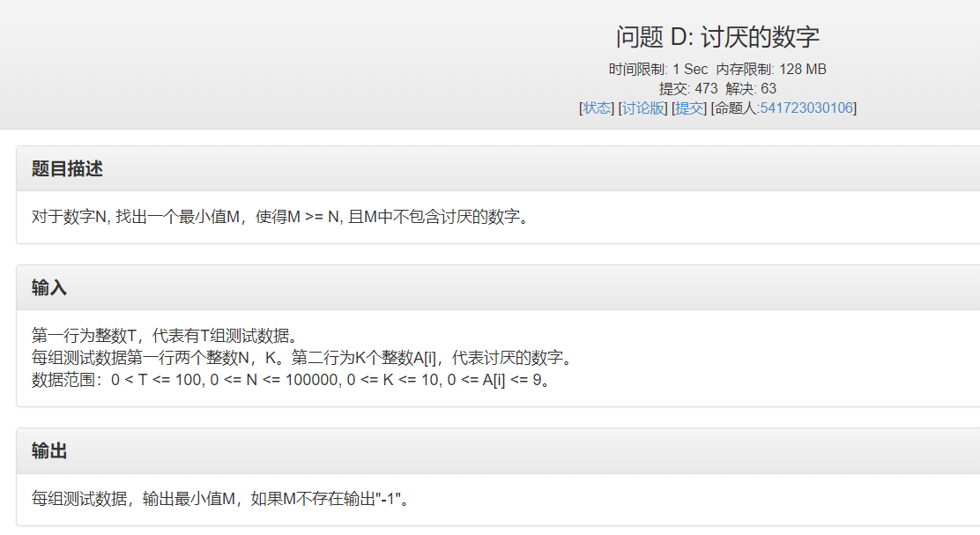Click the title 问题 D: 讨厌的数字
This screenshot has width=980, height=535.
click(x=717, y=37)
